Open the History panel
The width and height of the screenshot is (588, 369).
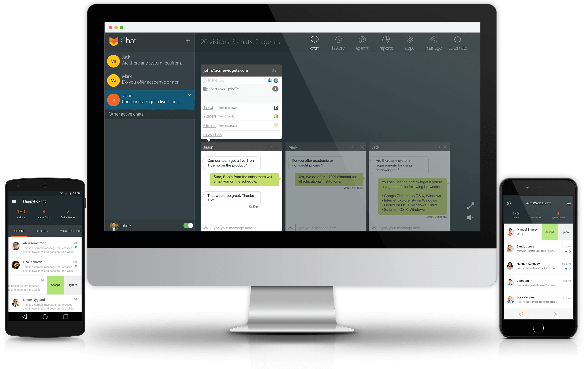338,42
